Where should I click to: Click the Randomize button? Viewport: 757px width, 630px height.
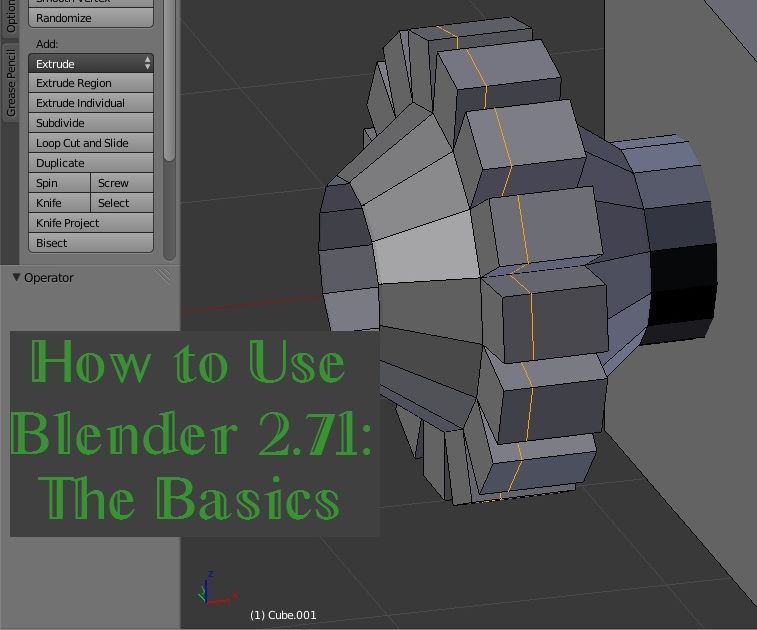tap(91, 18)
